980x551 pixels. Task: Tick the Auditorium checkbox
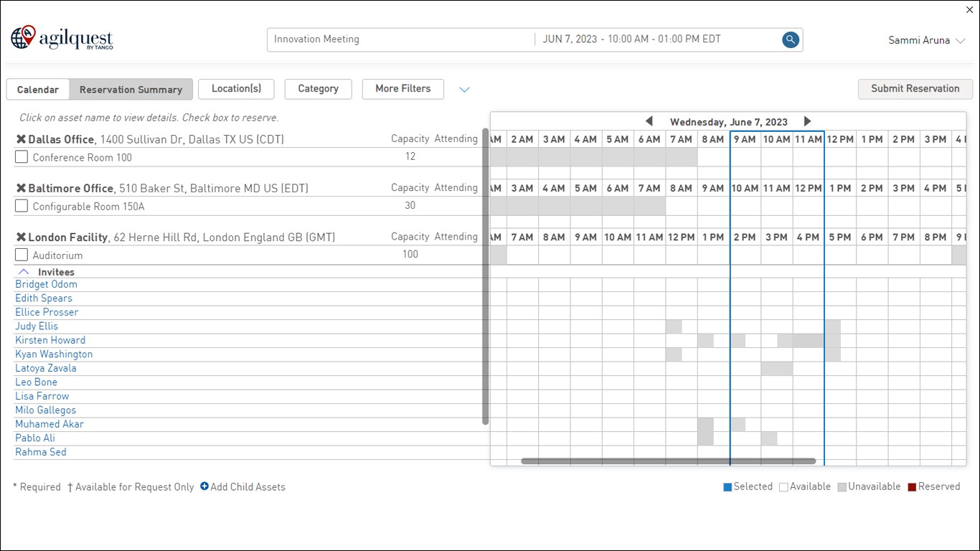click(x=22, y=255)
